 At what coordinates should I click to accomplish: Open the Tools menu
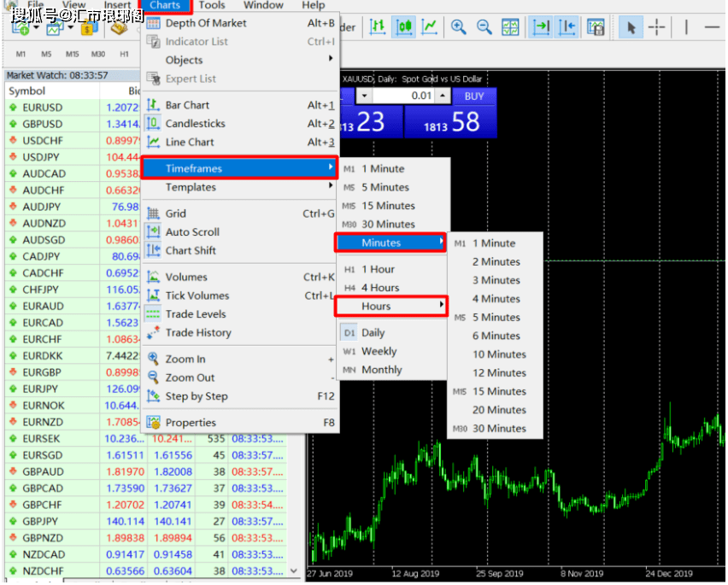pos(212,5)
